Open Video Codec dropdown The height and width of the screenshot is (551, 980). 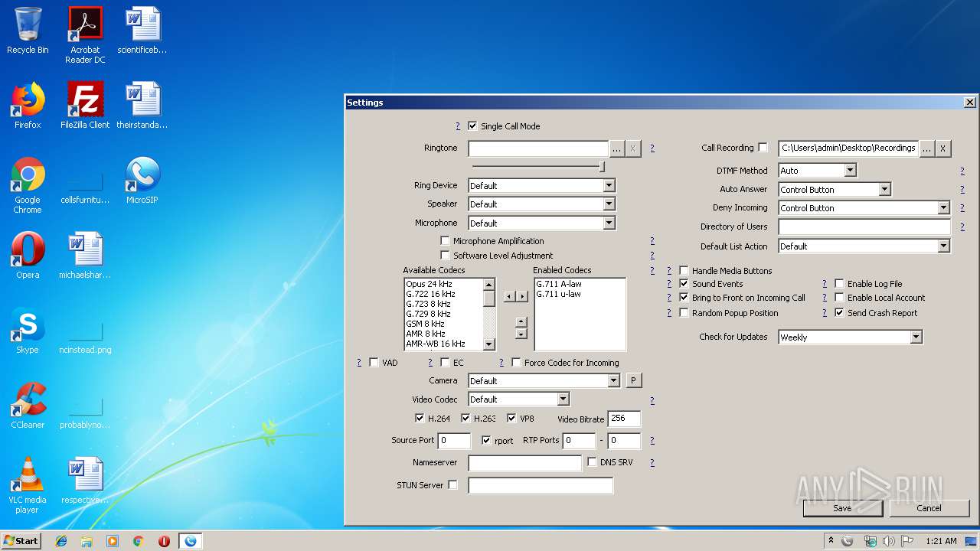pos(563,399)
